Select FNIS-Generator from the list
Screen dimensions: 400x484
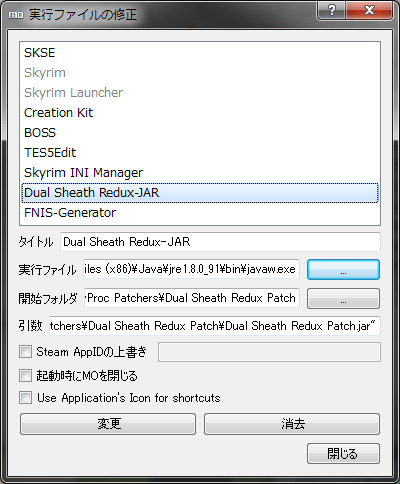tap(200, 213)
